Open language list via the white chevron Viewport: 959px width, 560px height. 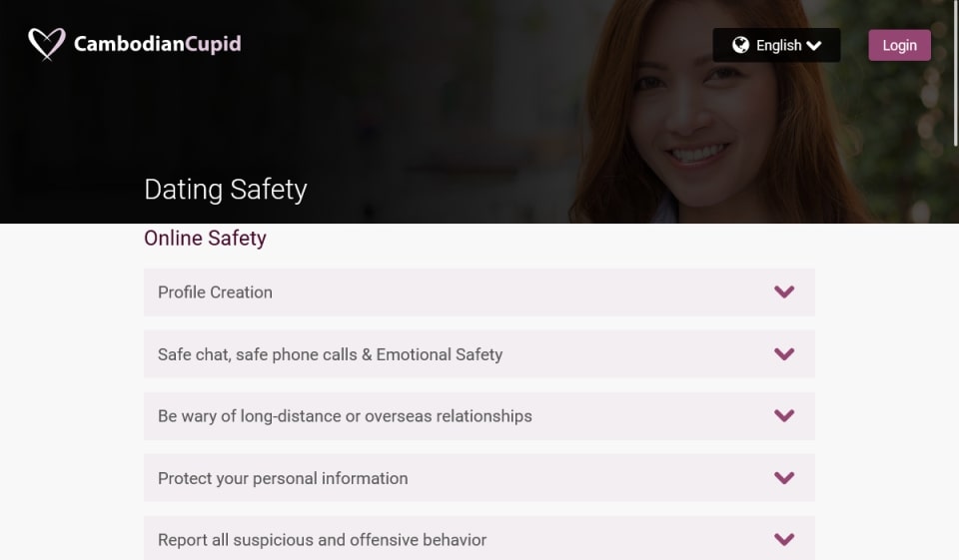pyautogui.click(x=814, y=45)
